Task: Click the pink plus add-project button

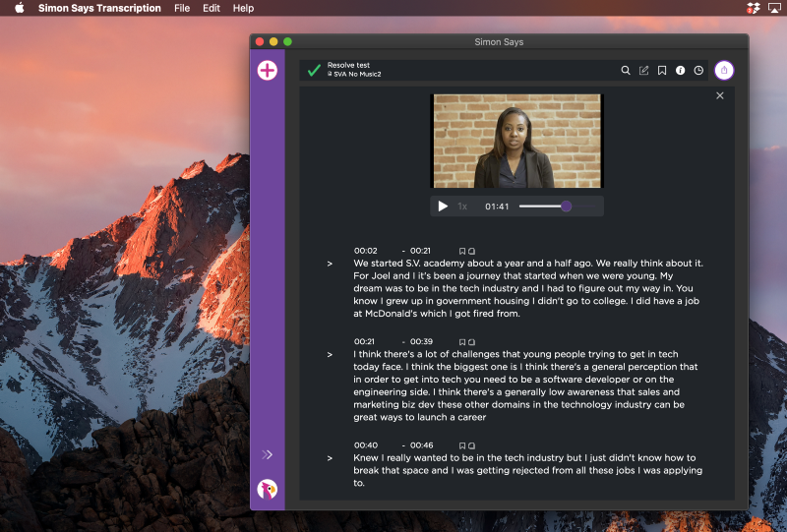Action: point(267,70)
